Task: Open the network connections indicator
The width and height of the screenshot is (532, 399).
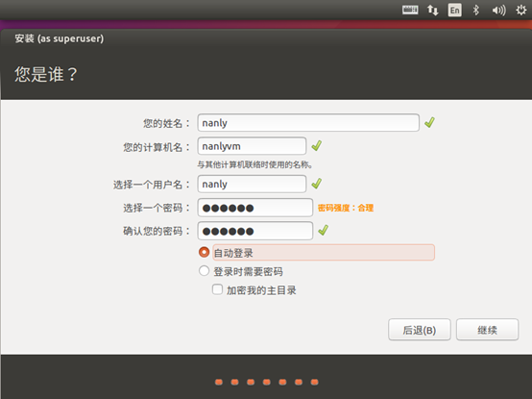Action: tap(432, 10)
